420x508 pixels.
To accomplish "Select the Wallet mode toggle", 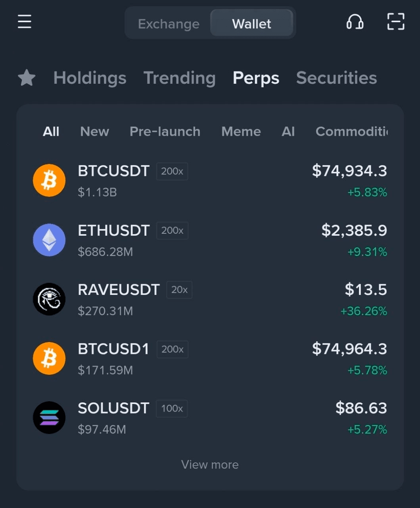I will (251, 24).
